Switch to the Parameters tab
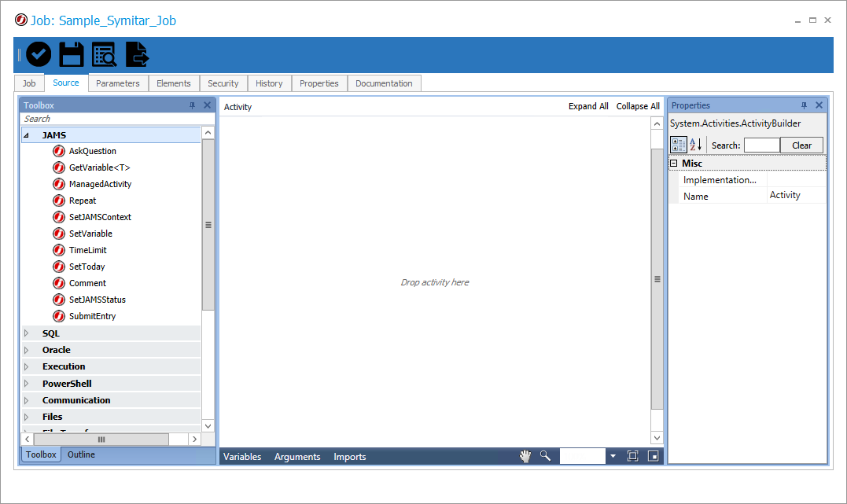847x504 pixels. pyautogui.click(x=117, y=83)
